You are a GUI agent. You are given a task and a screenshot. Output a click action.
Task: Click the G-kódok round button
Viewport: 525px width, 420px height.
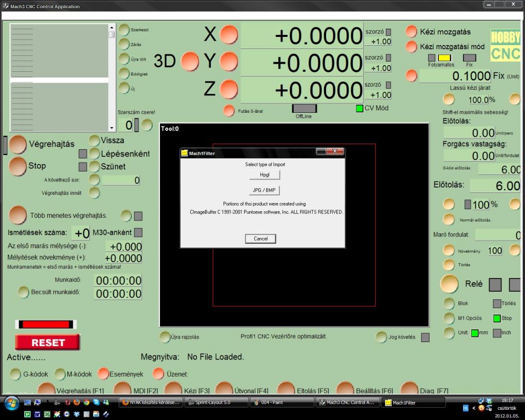(x=15, y=374)
